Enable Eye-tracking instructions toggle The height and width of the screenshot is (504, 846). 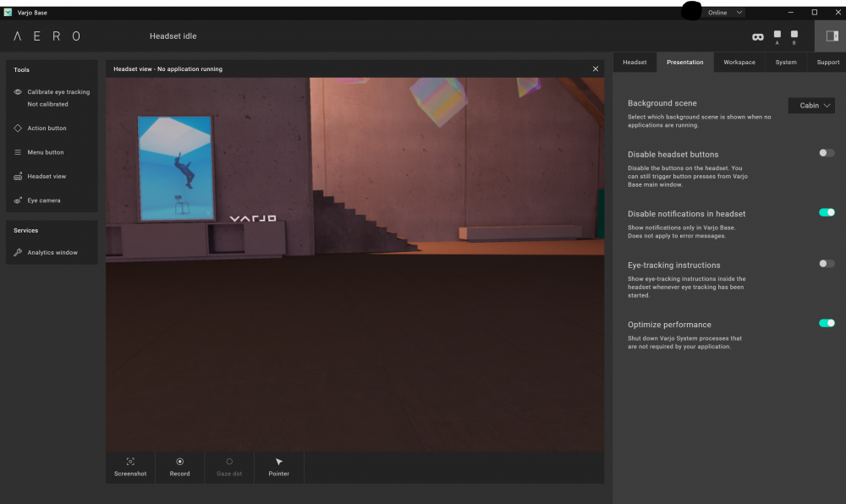pos(827,264)
